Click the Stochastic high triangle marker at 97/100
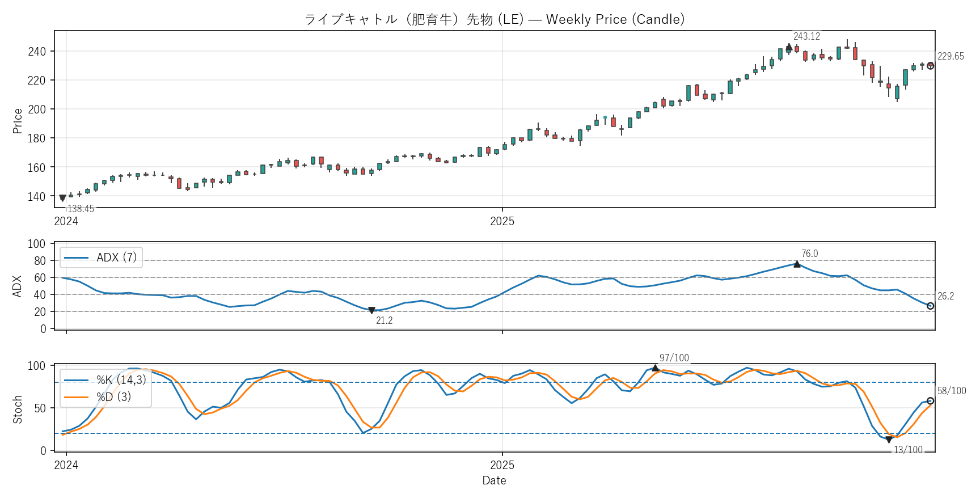 656,368
